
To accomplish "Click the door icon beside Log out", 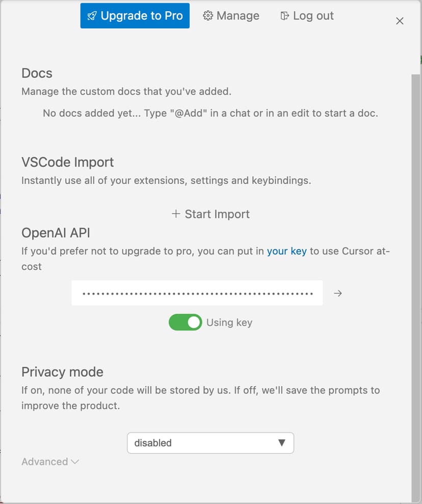I will [x=284, y=16].
